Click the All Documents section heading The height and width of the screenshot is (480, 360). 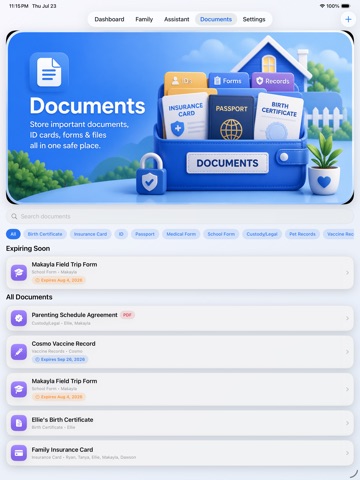click(29, 297)
